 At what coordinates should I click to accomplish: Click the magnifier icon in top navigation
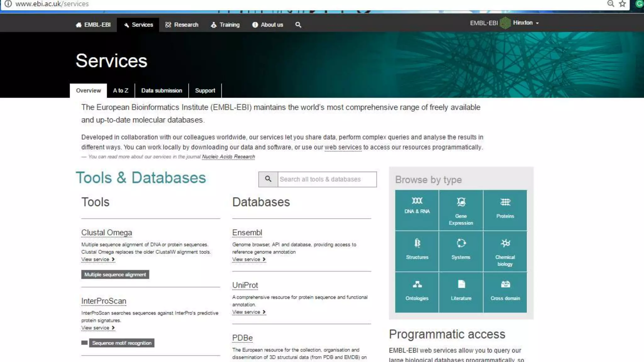(x=298, y=25)
